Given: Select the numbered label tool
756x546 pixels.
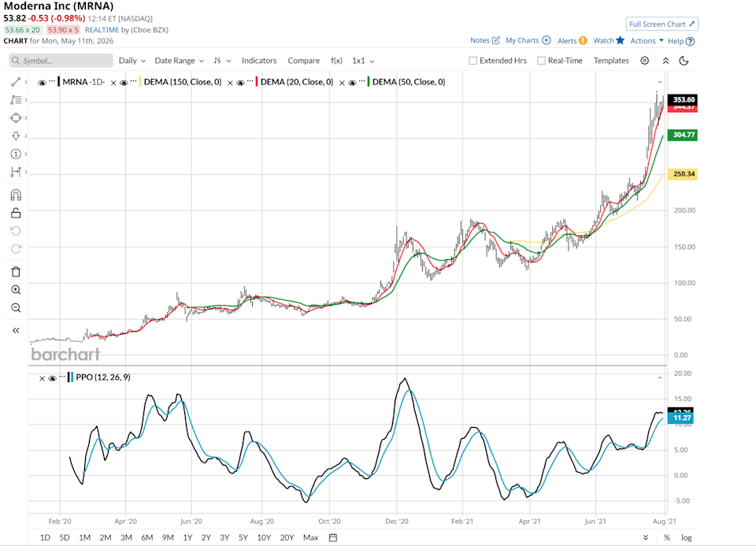Looking at the screenshot, I should pos(16,154).
